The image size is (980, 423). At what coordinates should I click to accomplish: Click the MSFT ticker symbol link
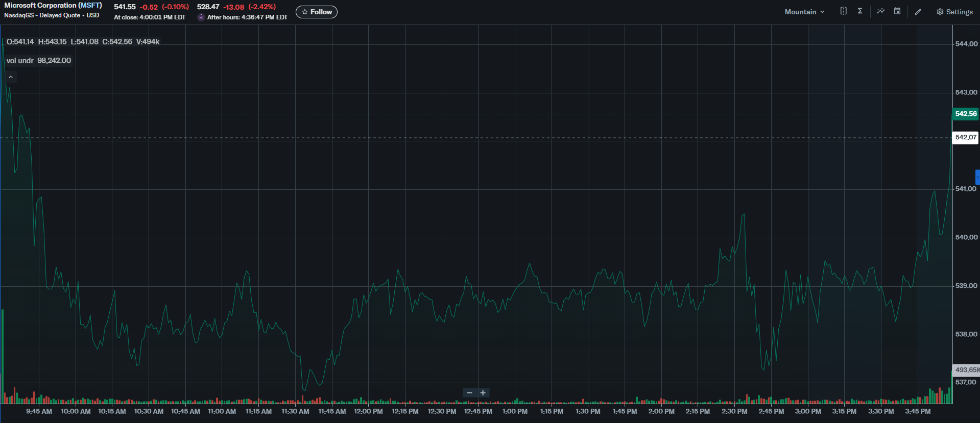(x=90, y=5)
